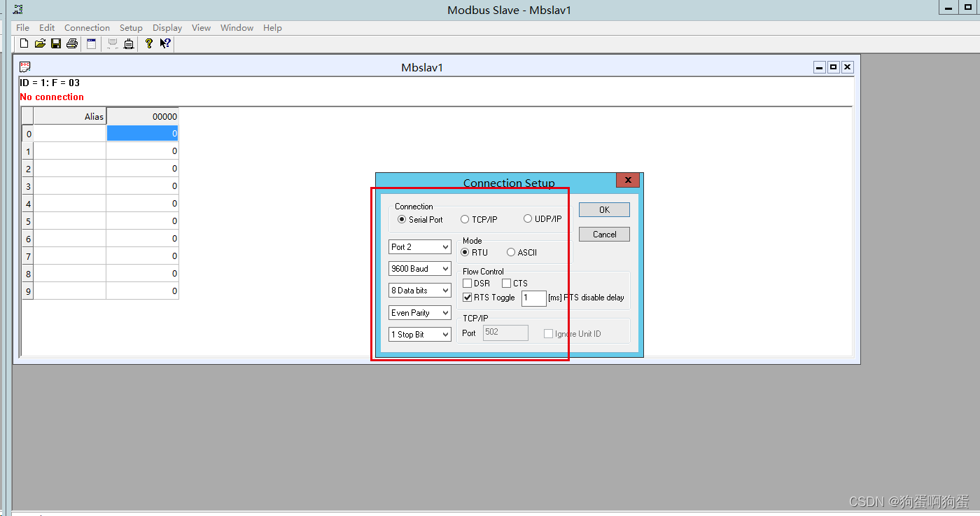Viewport: 980px width, 516px height.
Task: Open the Display menu
Action: 167,28
